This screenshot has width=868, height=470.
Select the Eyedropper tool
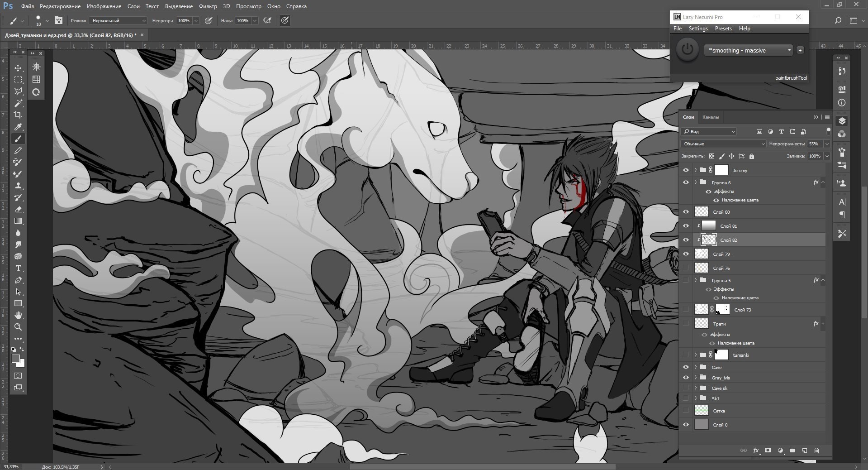(18, 127)
